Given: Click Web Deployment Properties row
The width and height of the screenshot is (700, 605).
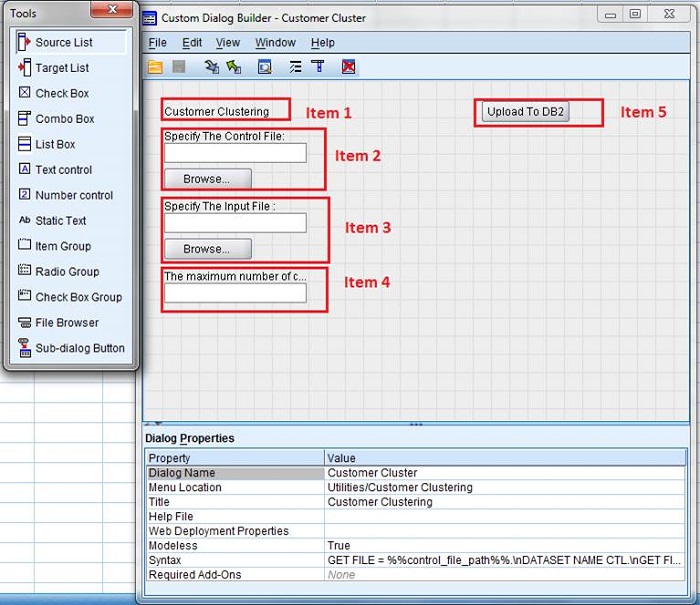Looking at the screenshot, I should pyautogui.click(x=415, y=531).
